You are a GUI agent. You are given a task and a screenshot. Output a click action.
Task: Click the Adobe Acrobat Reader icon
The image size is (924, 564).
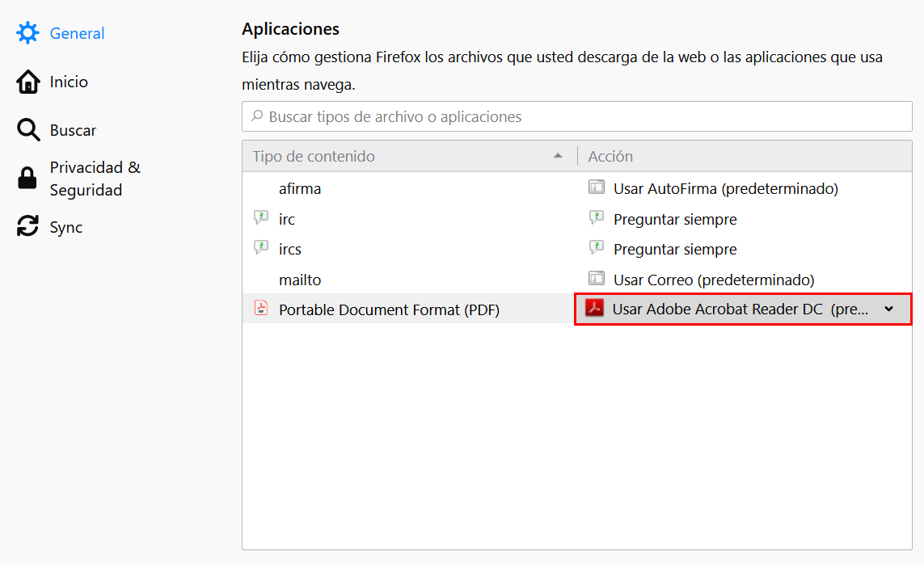pyautogui.click(x=595, y=309)
